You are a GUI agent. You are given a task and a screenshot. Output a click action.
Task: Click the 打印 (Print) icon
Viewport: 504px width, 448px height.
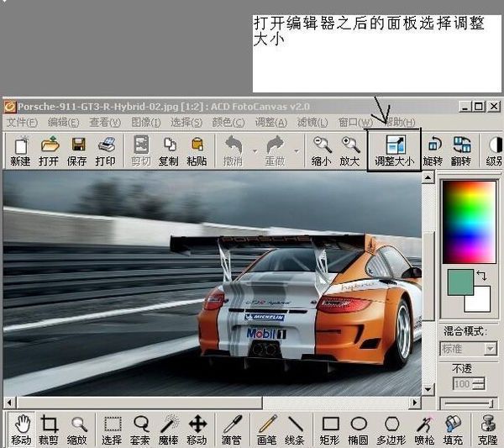point(105,150)
